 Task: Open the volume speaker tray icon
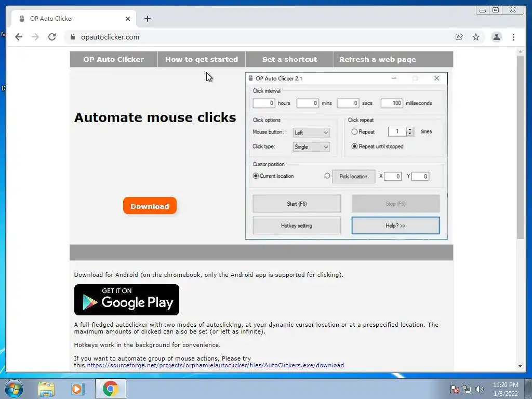[x=480, y=389]
